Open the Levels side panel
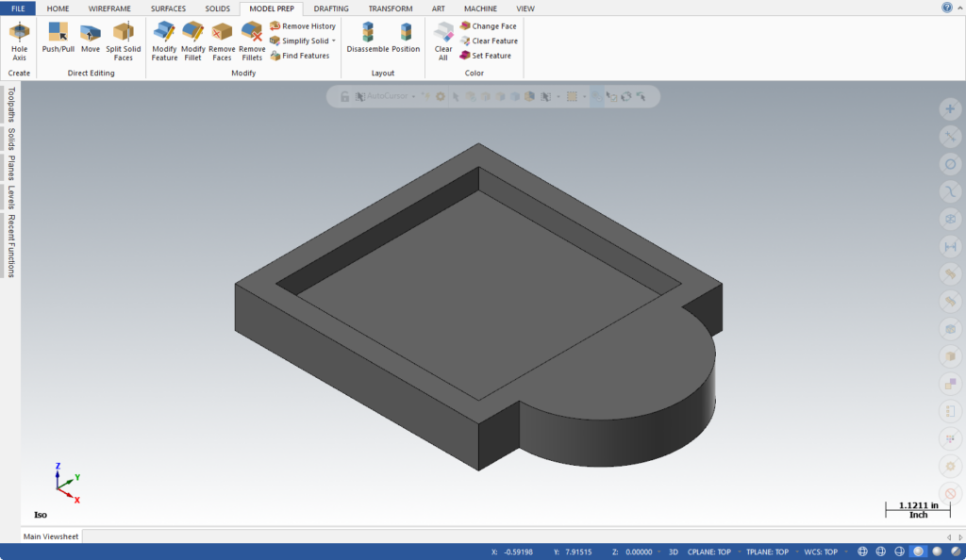Viewport: 966px width, 560px height. click(x=10, y=198)
